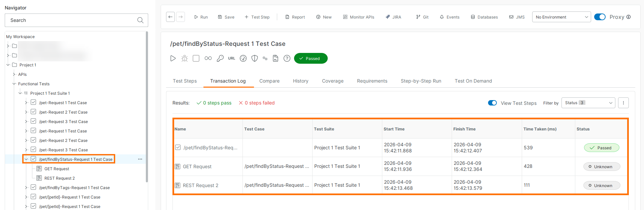Click the Report toolbar button

(295, 17)
